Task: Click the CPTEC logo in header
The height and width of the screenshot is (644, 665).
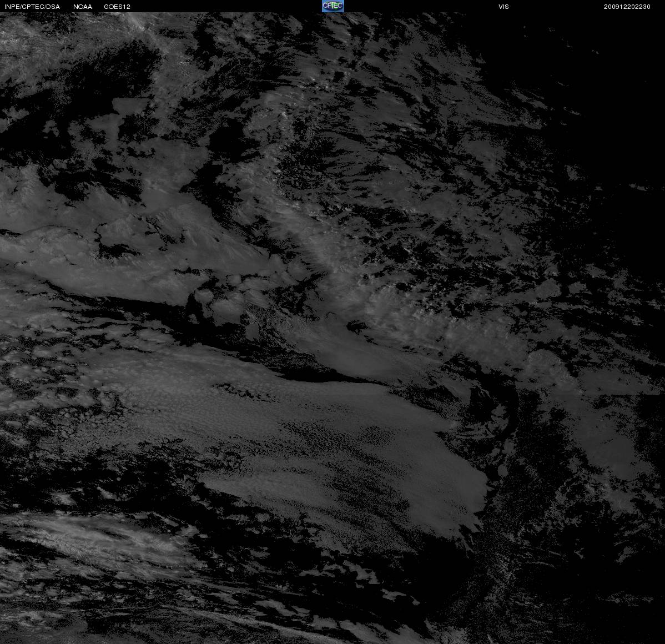Action: [332, 6]
